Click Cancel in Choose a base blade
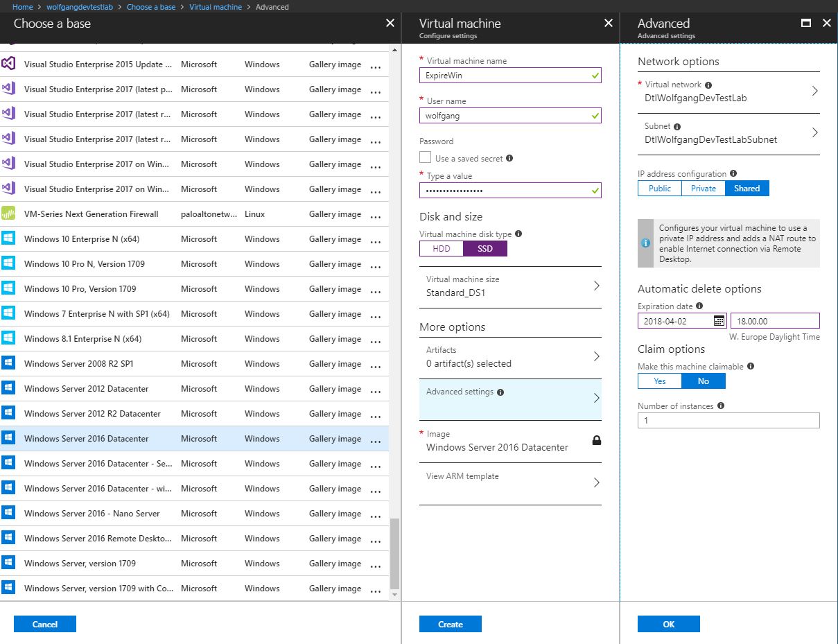Image resolution: width=838 pixels, height=644 pixels. [45, 624]
